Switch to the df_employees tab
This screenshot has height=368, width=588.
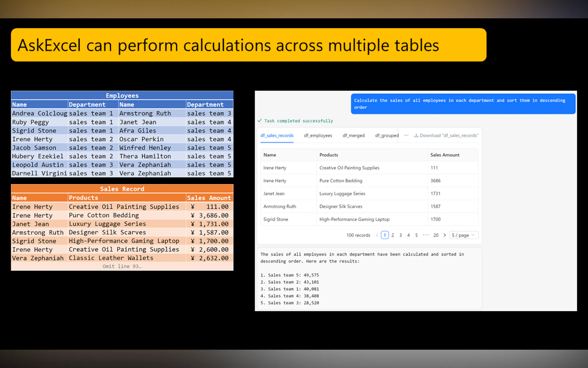pos(318,136)
